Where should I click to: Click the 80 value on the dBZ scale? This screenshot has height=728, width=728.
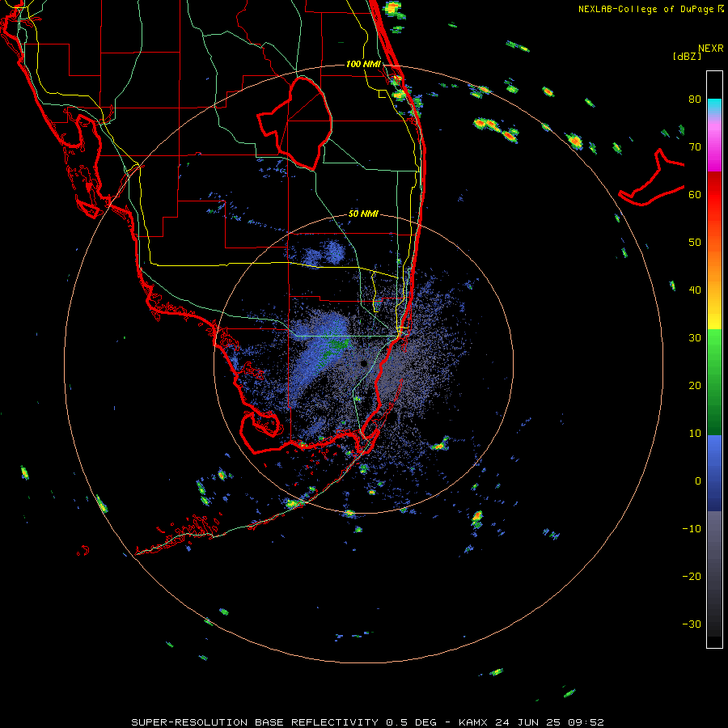(x=695, y=99)
